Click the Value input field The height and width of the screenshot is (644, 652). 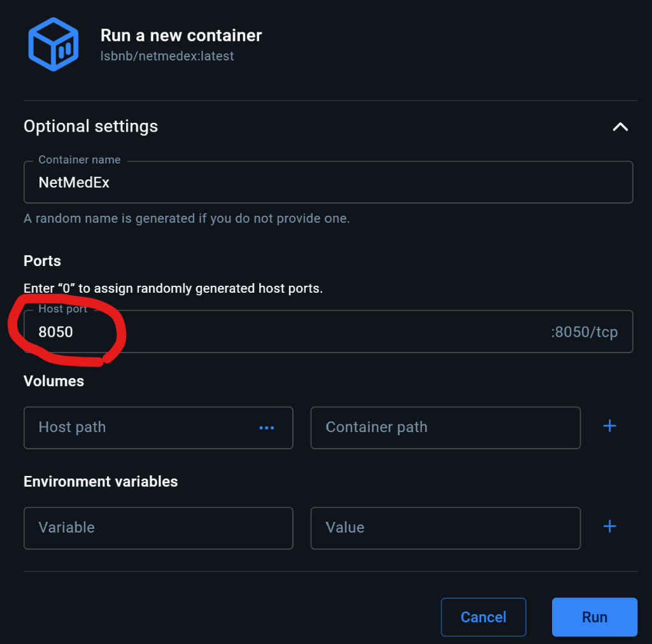click(x=445, y=528)
